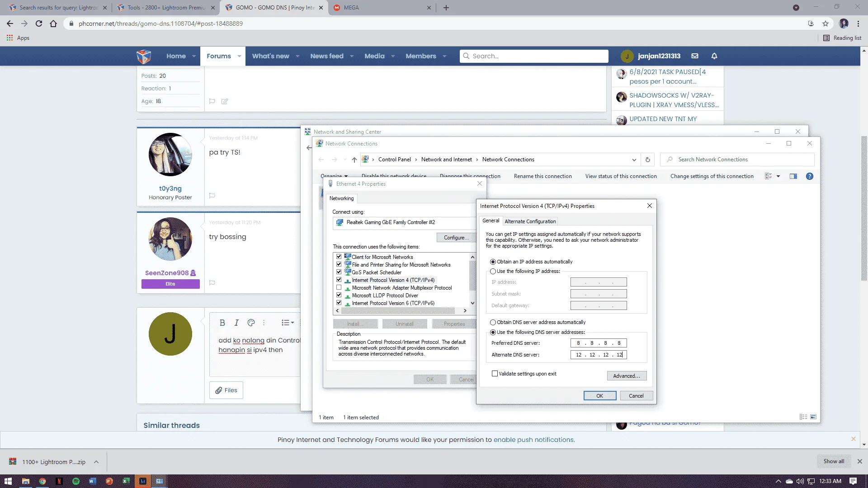
Task: Click the Alternate DNS server field
Action: [x=599, y=355]
